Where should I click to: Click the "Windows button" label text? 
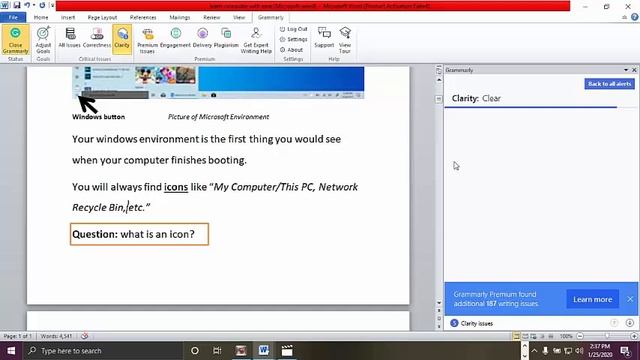pyautogui.click(x=98, y=117)
